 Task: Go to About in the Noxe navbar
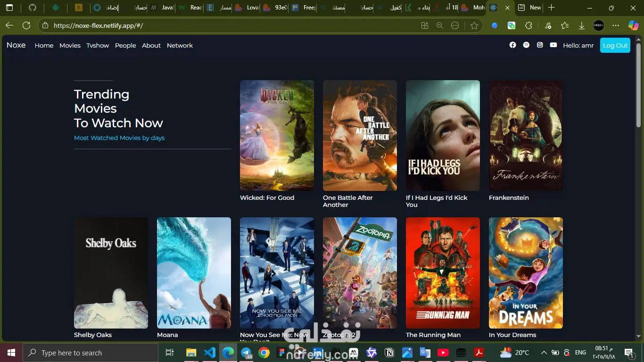coord(151,45)
